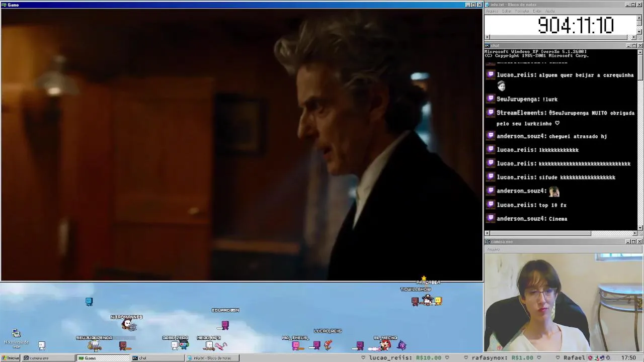644x362 pixels.
Task: Click 'lucao_reiis: top 10 fx' message
Action: coord(531,205)
